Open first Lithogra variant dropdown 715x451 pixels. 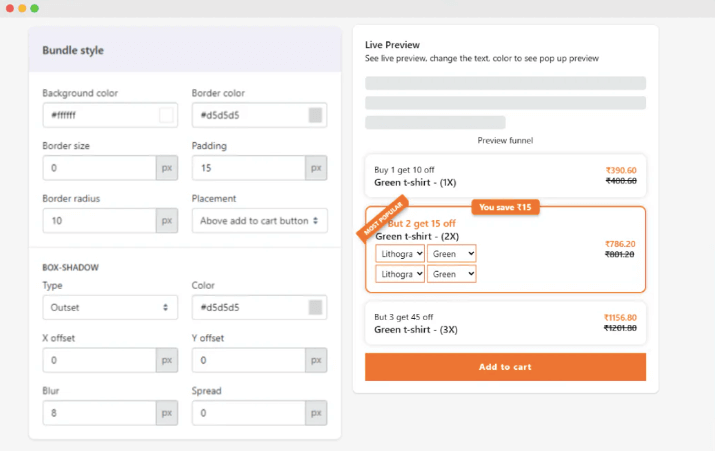[x=400, y=254]
